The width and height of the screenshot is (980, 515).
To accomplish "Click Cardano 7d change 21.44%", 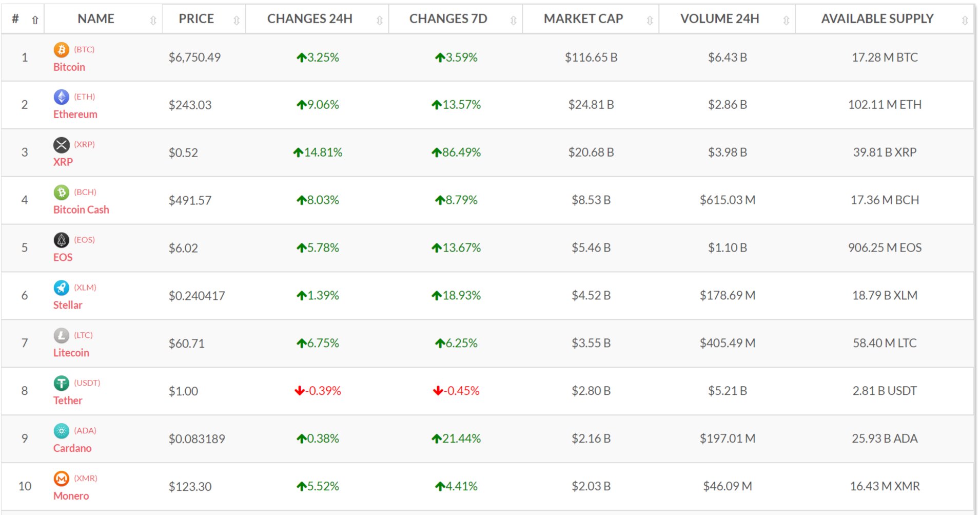I will (x=456, y=439).
